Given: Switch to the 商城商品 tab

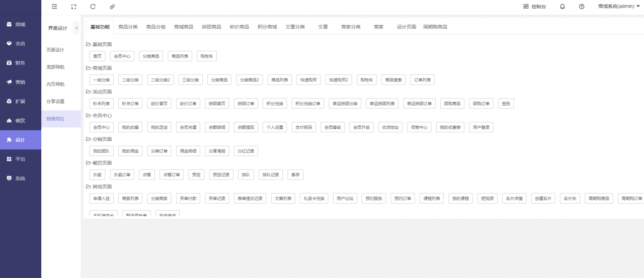Looking at the screenshot, I should pyautogui.click(x=184, y=27).
